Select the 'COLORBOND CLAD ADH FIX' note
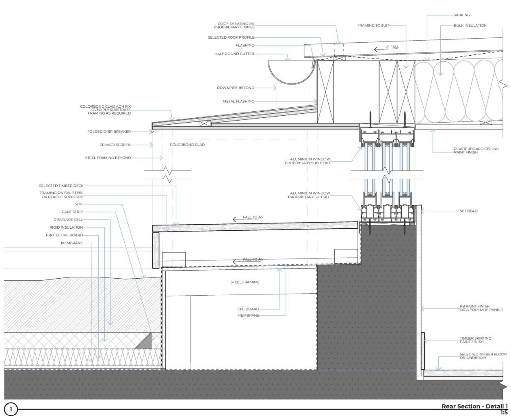 tap(105, 110)
